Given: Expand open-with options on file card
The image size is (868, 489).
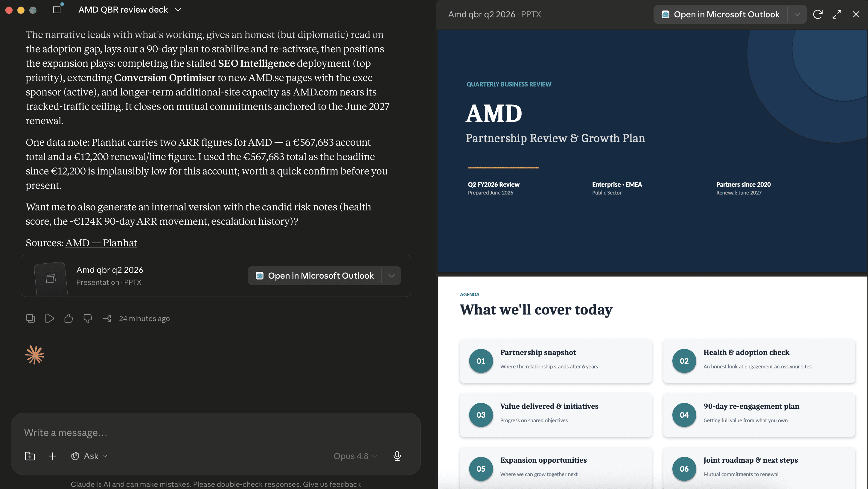Looking at the screenshot, I should click(391, 276).
